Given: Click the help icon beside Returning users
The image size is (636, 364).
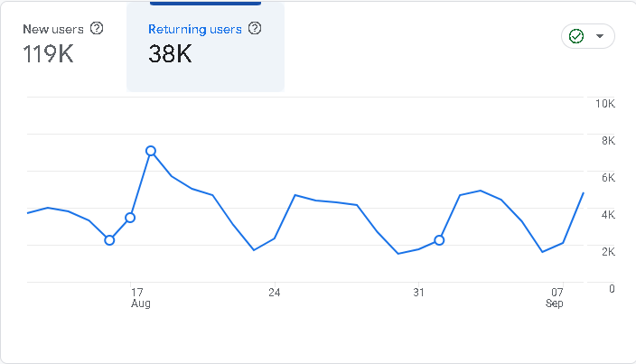Looking at the screenshot, I should pos(255,29).
